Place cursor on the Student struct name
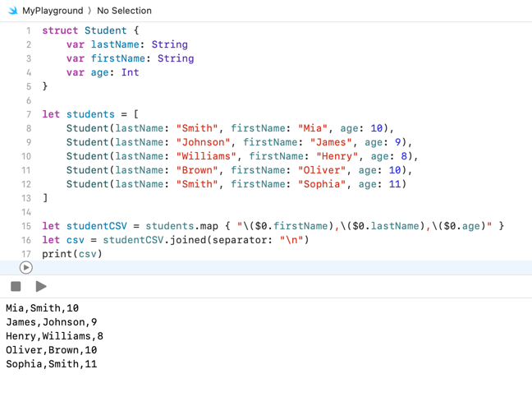The image size is (532, 406). [x=106, y=30]
